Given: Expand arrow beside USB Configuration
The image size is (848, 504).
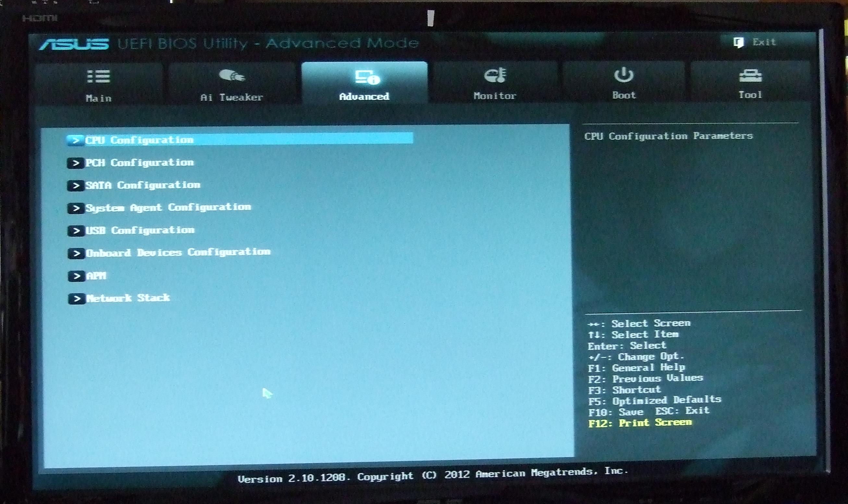Looking at the screenshot, I should pyautogui.click(x=76, y=231).
